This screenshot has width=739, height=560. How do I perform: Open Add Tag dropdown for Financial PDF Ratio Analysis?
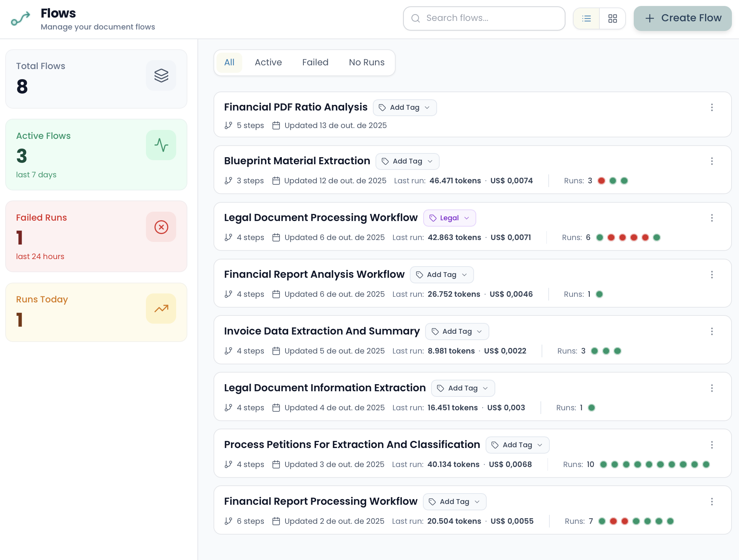405,108
